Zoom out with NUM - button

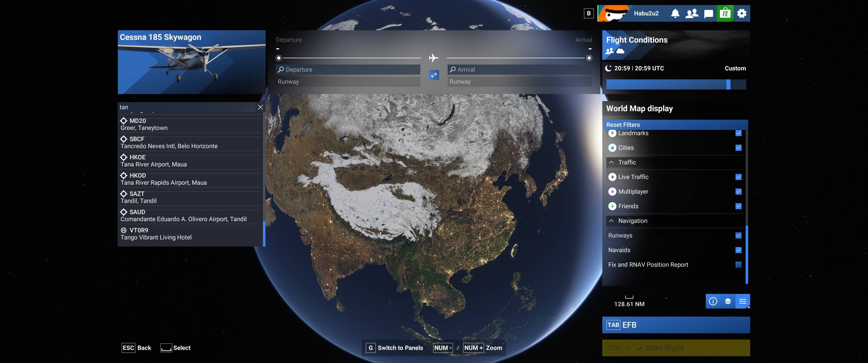click(443, 348)
